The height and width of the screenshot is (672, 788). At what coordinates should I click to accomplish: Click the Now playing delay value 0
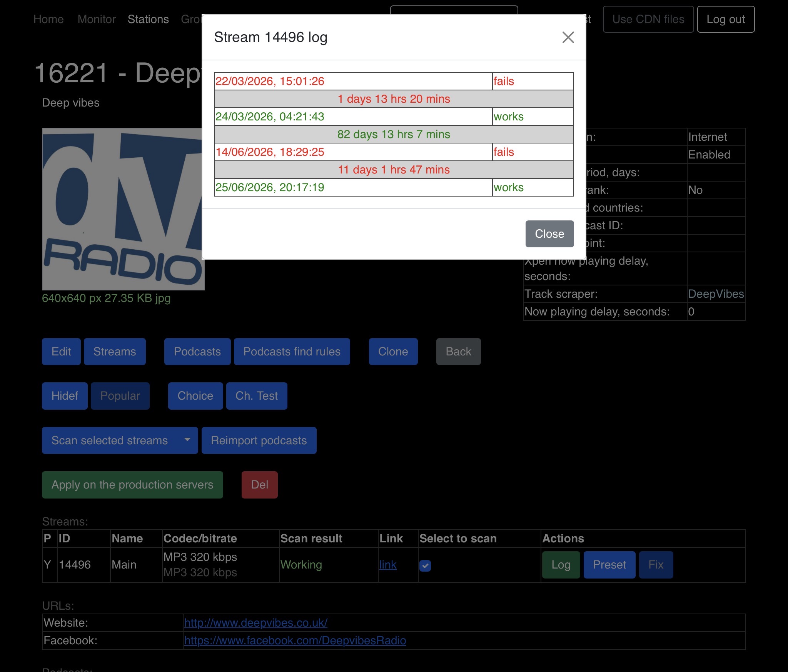tap(716, 312)
